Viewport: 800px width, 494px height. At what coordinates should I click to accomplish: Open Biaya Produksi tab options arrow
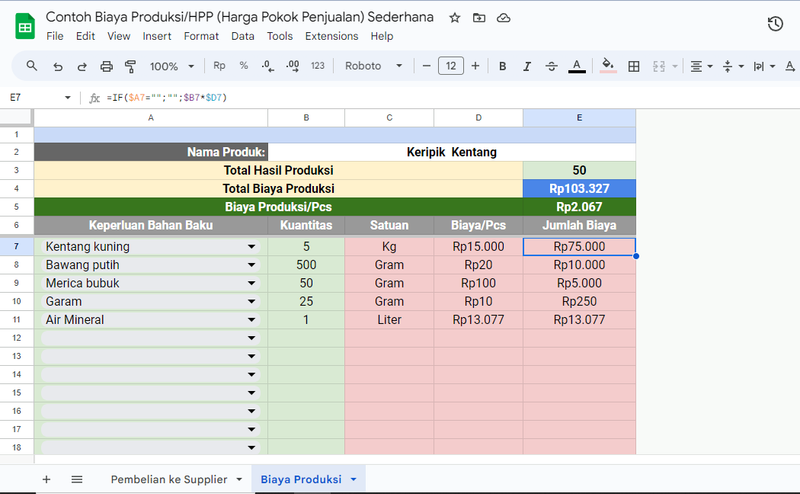[354, 479]
